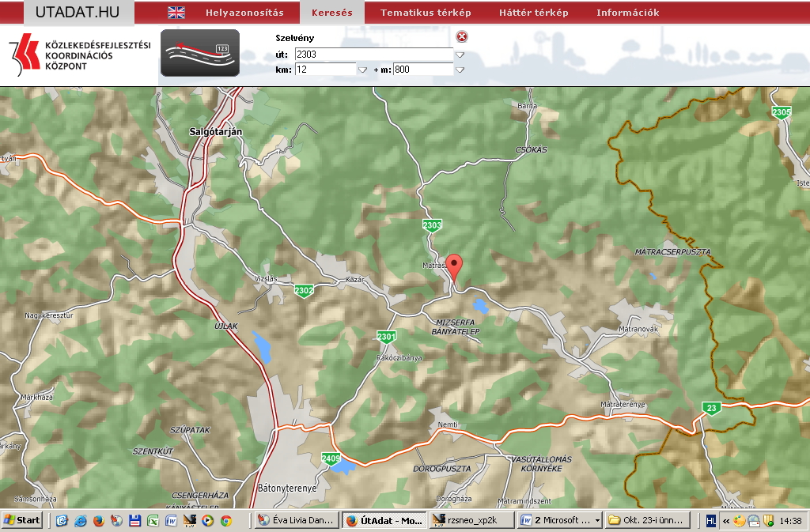Click the 2409 road shield marker
This screenshot has width=810, height=532.
coord(331,458)
